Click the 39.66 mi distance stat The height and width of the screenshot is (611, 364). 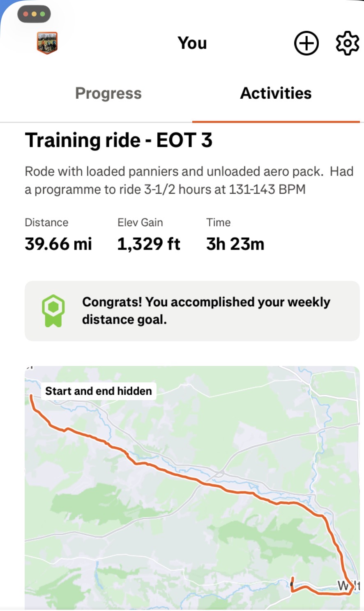(x=58, y=244)
